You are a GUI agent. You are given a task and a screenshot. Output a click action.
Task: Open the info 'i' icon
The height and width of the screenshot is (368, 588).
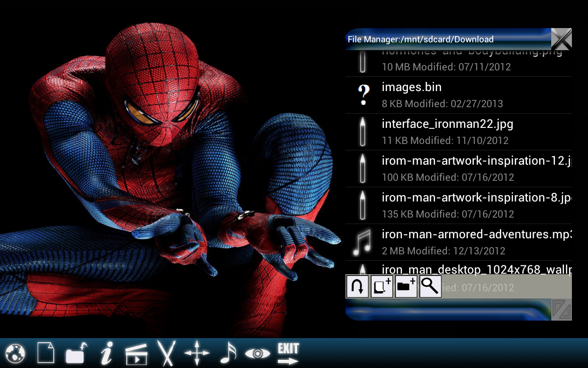click(106, 353)
